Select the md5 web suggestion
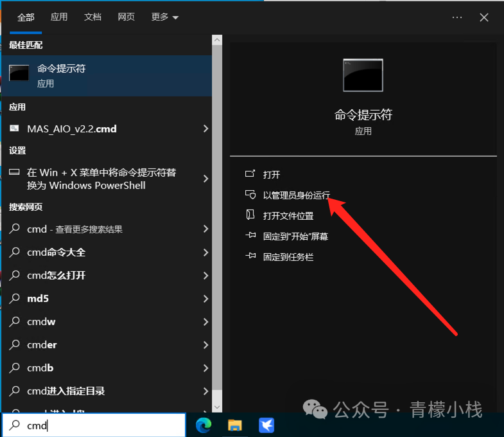This screenshot has width=504, height=437. point(38,299)
